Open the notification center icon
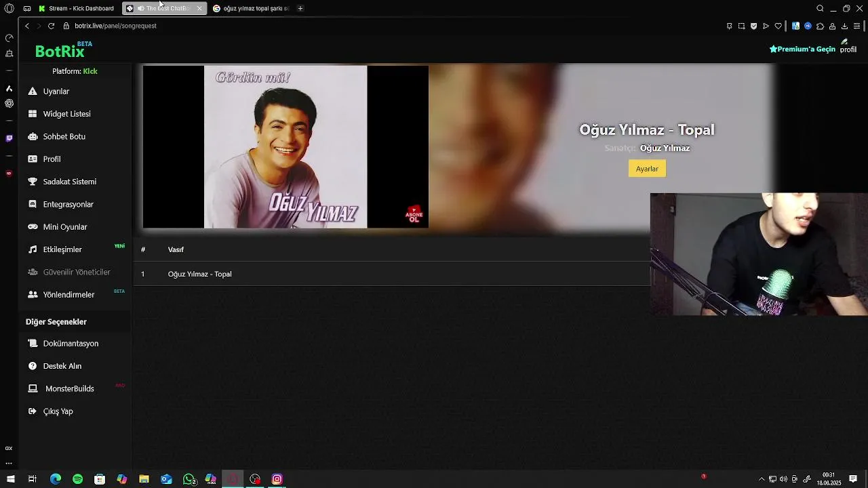 [853, 479]
